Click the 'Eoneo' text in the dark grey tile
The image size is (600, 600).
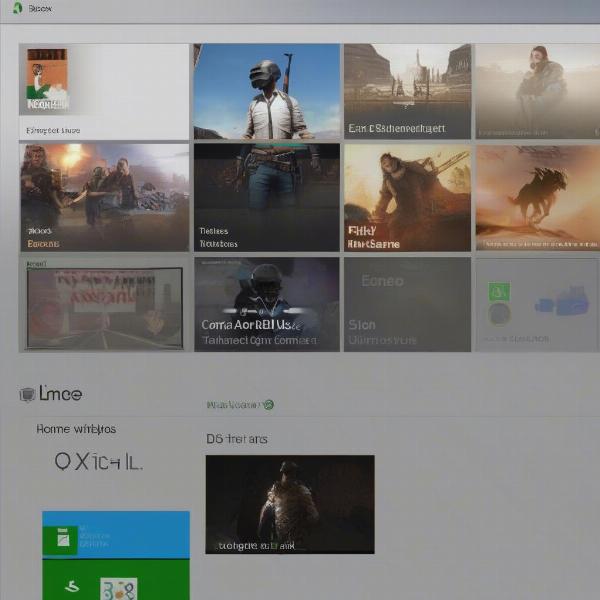382,281
